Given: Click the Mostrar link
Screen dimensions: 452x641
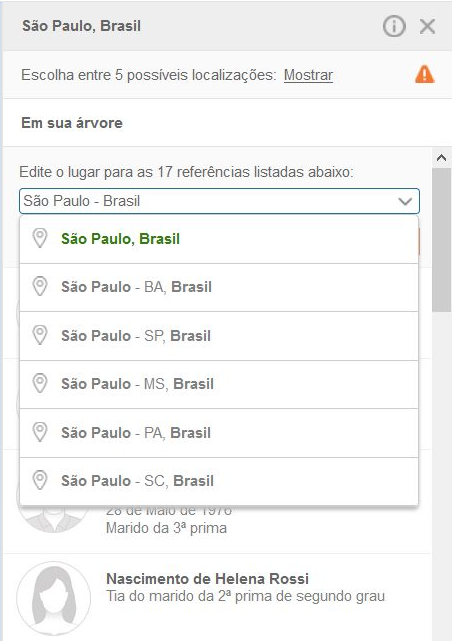Looking at the screenshot, I should click(308, 75).
